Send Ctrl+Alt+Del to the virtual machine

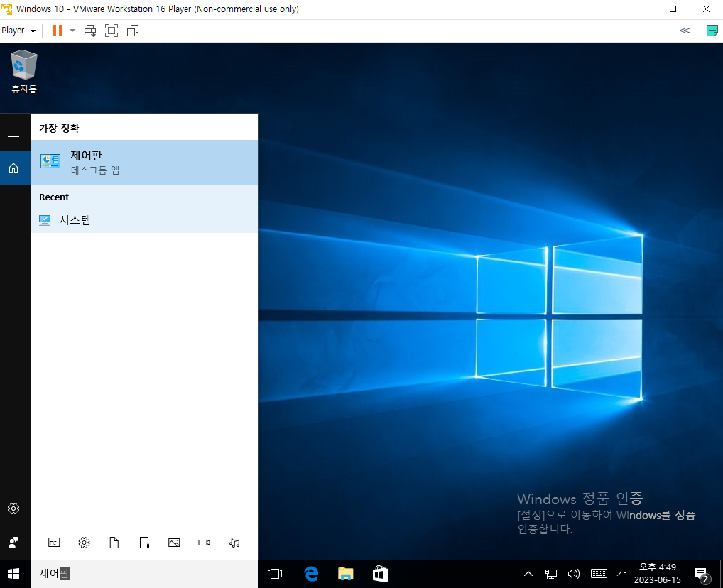[90, 31]
